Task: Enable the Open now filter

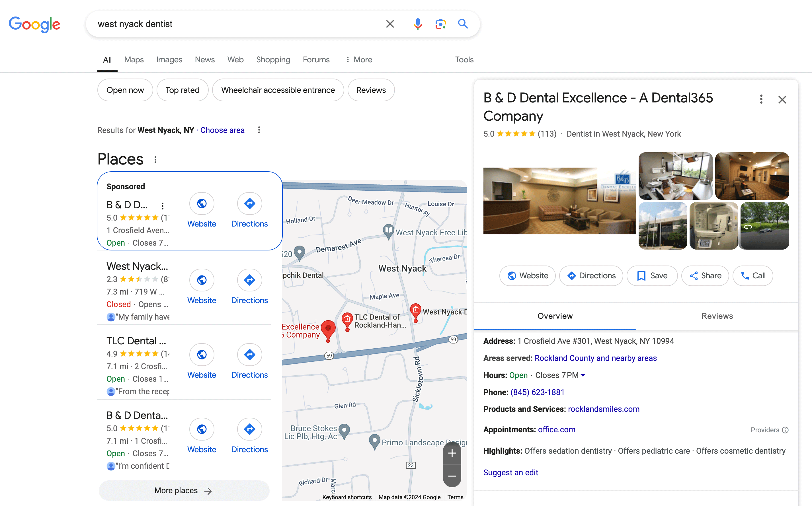Action: click(125, 90)
